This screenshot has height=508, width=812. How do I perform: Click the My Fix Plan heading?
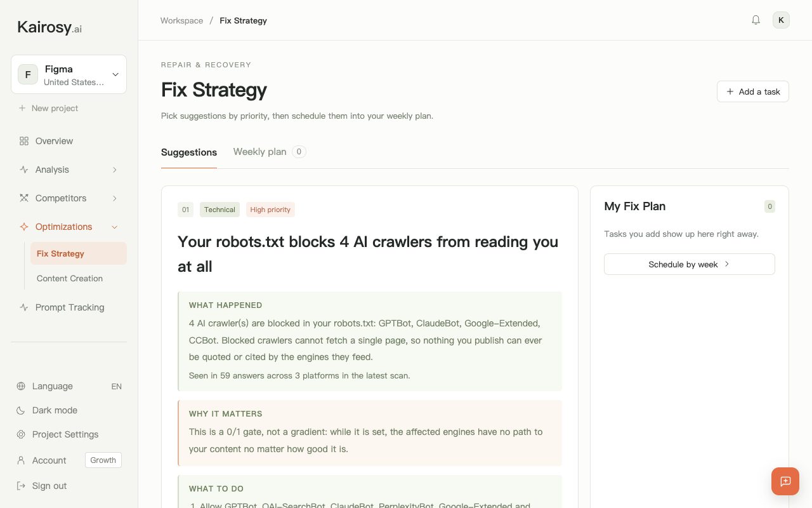[x=635, y=206]
